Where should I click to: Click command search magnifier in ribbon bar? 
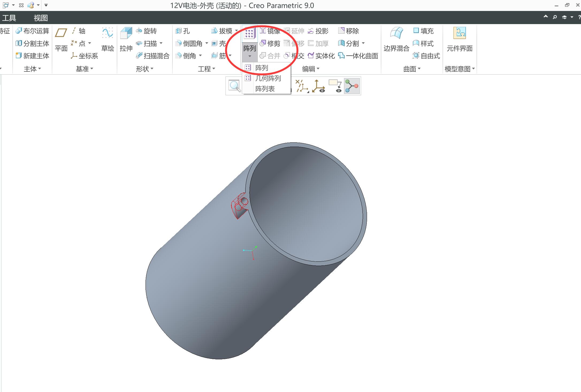pos(555,17)
